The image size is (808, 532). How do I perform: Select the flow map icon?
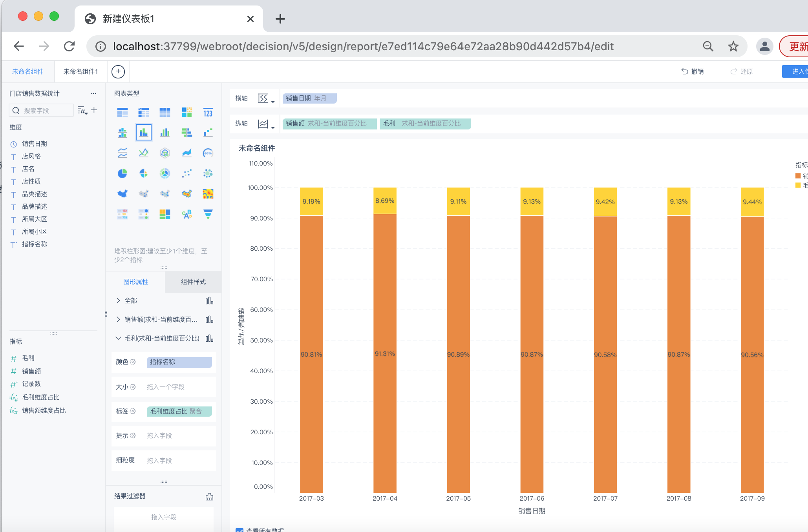[x=165, y=194]
